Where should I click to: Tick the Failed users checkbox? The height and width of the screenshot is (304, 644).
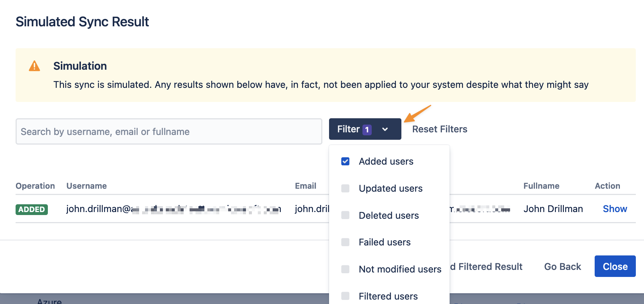(345, 242)
